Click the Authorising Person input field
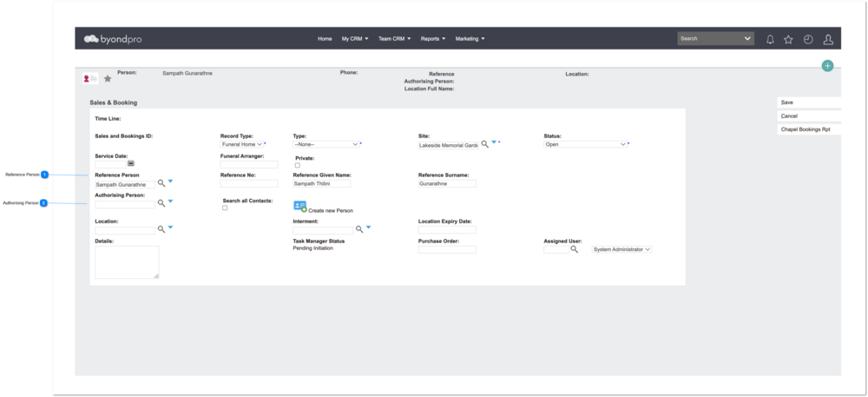 pos(125,205)
